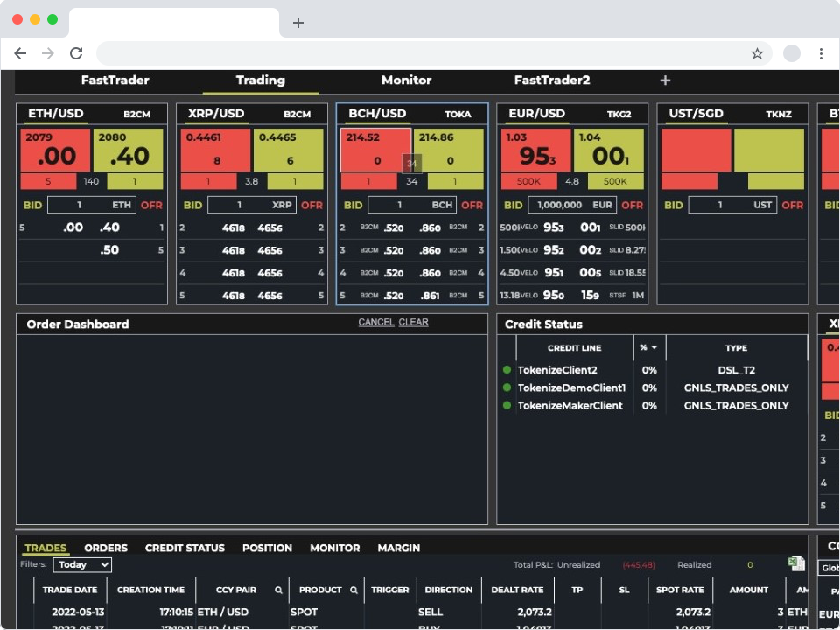Viewport: 840px width, 630px height.
Task: Click TOKA provider on BCH/USD tile
Action: point(458,114)
